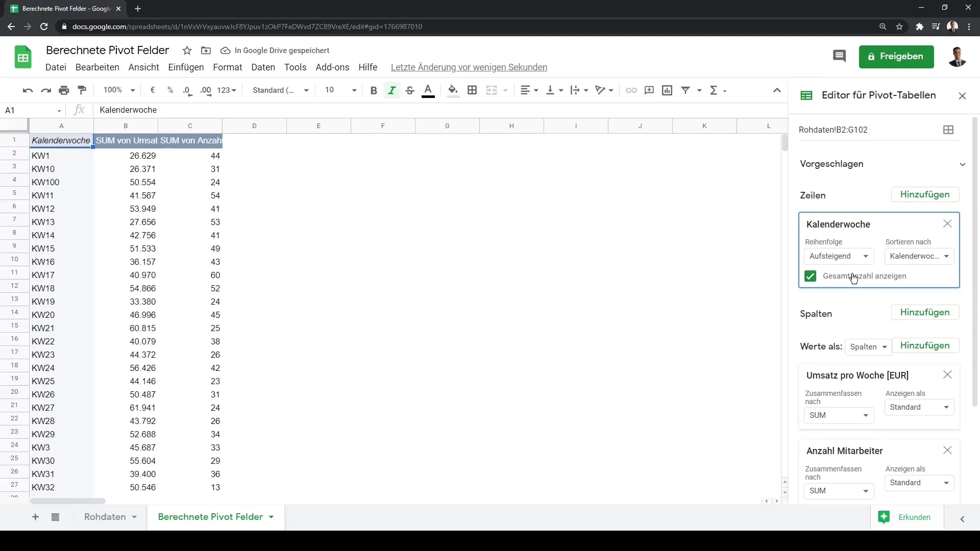Click the pivot table editor icon

point(806,95)
